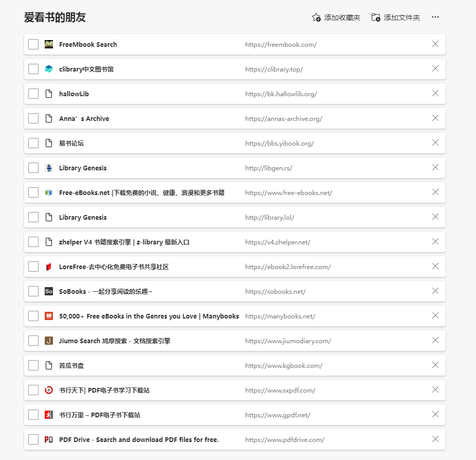Click the Anna's Archive page icon
Viewport: 476px width, 460px height.
(x=49, y=118)
